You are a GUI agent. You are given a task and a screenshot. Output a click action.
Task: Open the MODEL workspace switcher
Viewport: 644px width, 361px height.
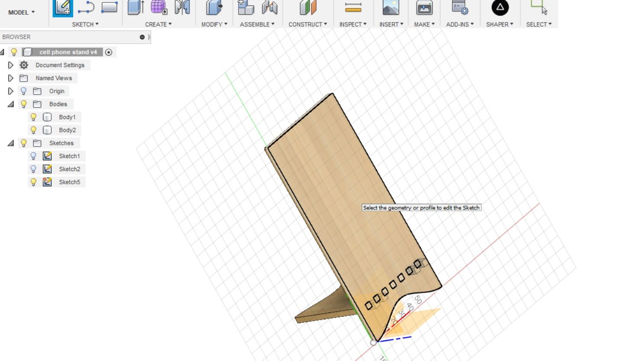pyautogui.click(x=20, y=12)
